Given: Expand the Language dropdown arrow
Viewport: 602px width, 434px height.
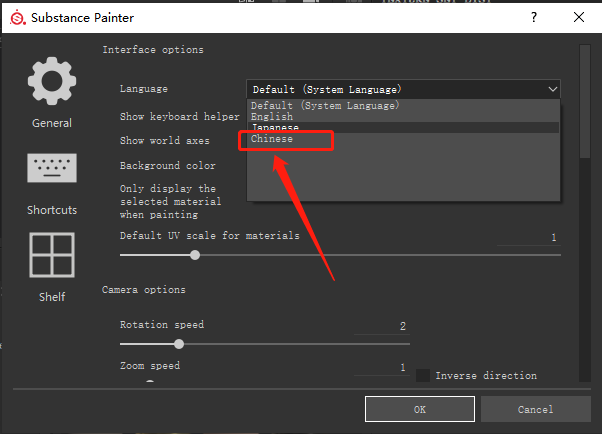Looking at the screenshot, I should (552, 89).
